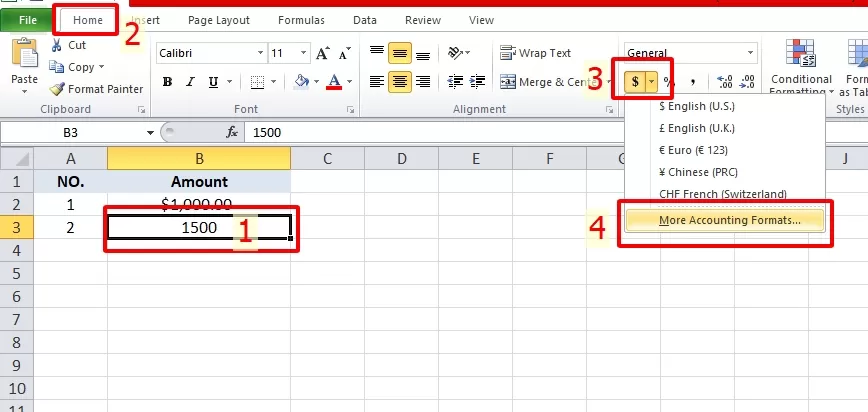
Task: Open the dollar sign format dropdown arrow
Action: point(652,82)
